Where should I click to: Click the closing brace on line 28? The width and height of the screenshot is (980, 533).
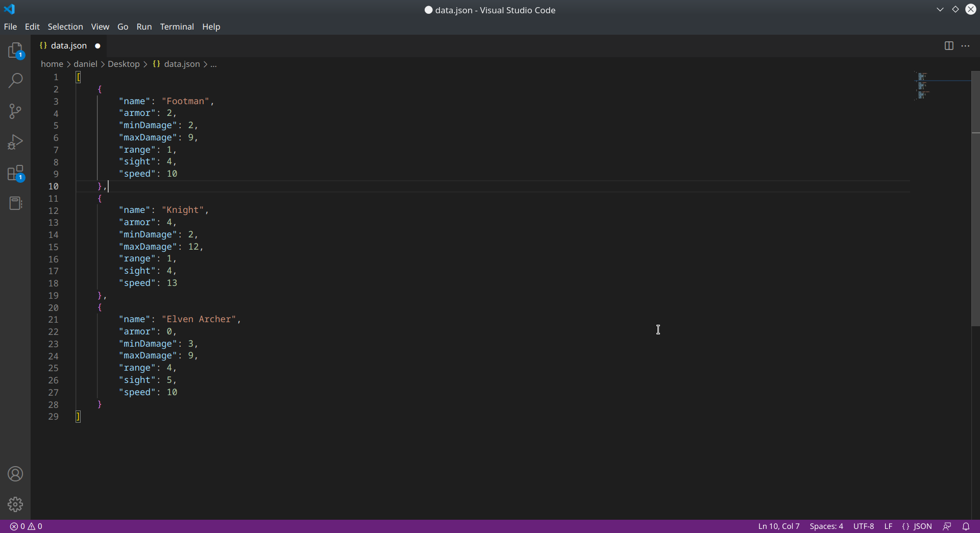(x=100, y=404)
